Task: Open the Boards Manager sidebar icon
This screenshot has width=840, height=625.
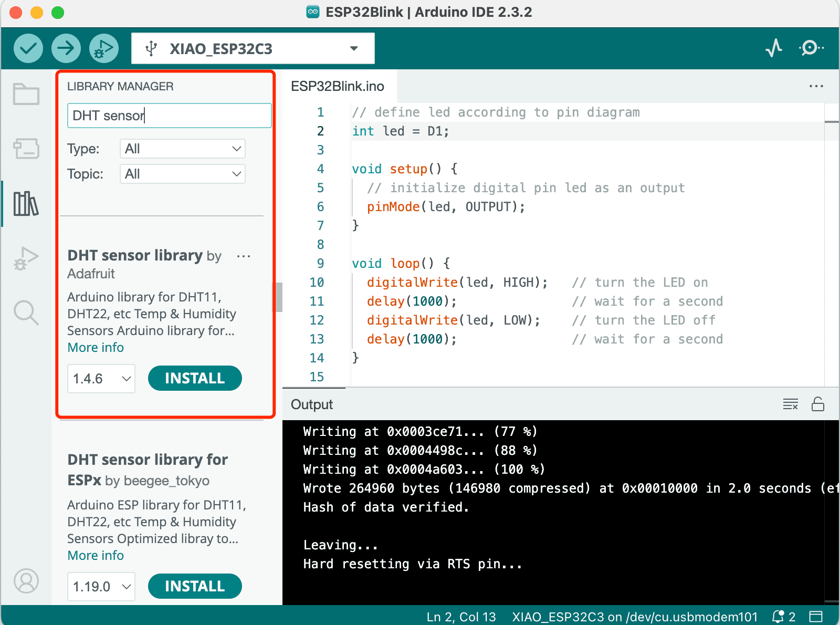Action: click(x=26, y=149)
